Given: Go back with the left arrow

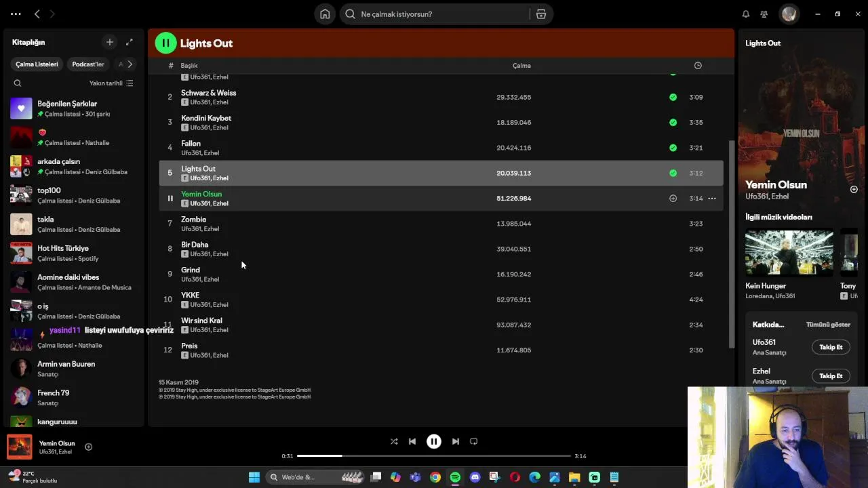Looking at the screenshot, I should (x=37, y=14).
